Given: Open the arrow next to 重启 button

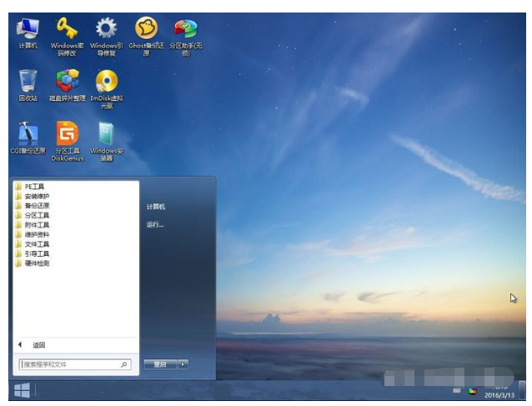Looking at the screenshot, I should point(183,363).
